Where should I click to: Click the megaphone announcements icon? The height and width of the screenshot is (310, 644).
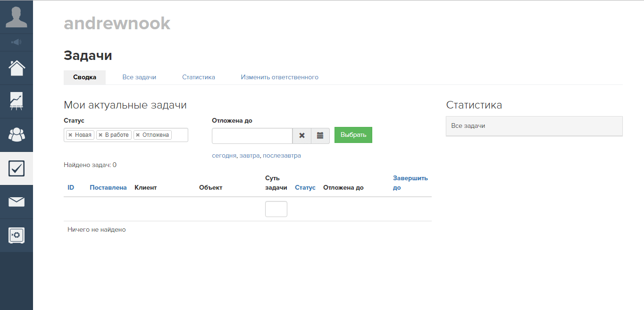tap(16, 42)
